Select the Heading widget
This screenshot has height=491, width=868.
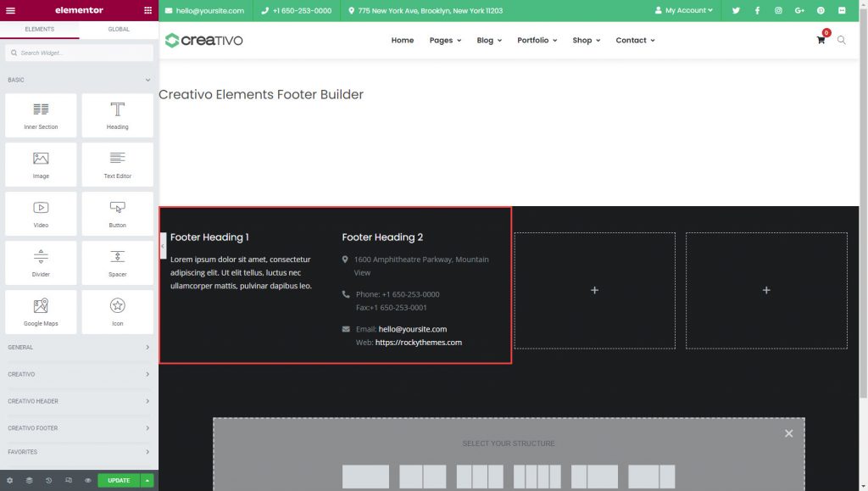coord(117,115)
